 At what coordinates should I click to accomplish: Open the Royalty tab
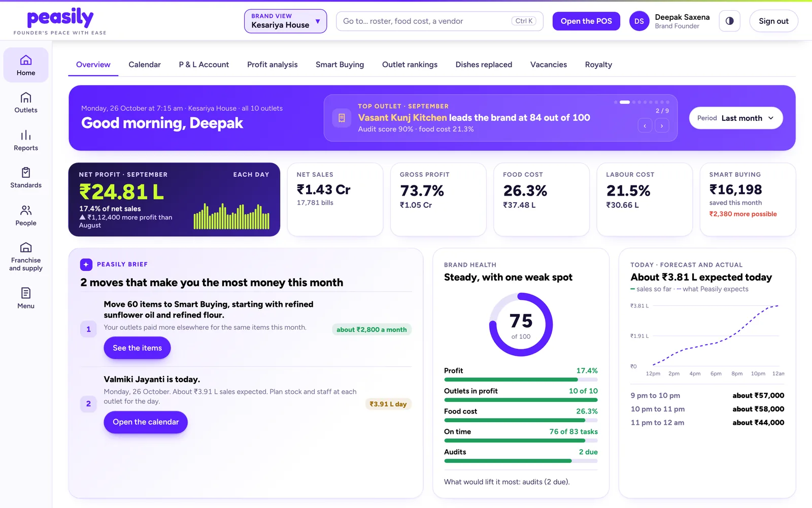(598, 65)
